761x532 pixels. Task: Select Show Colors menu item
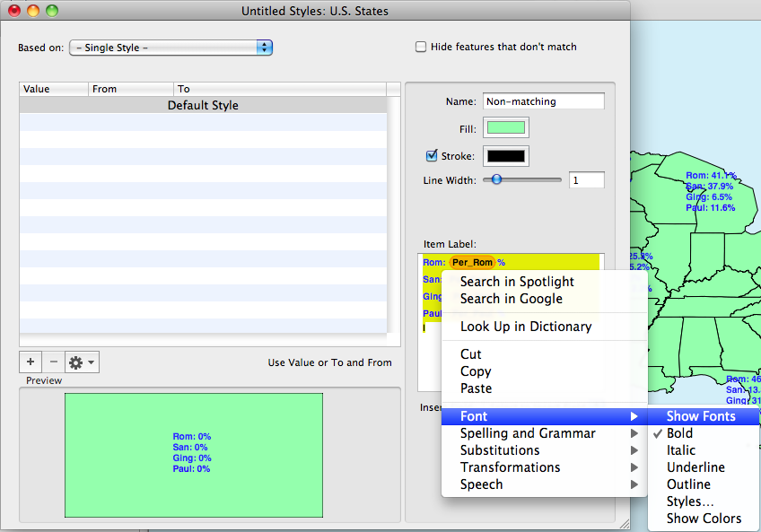704,519
